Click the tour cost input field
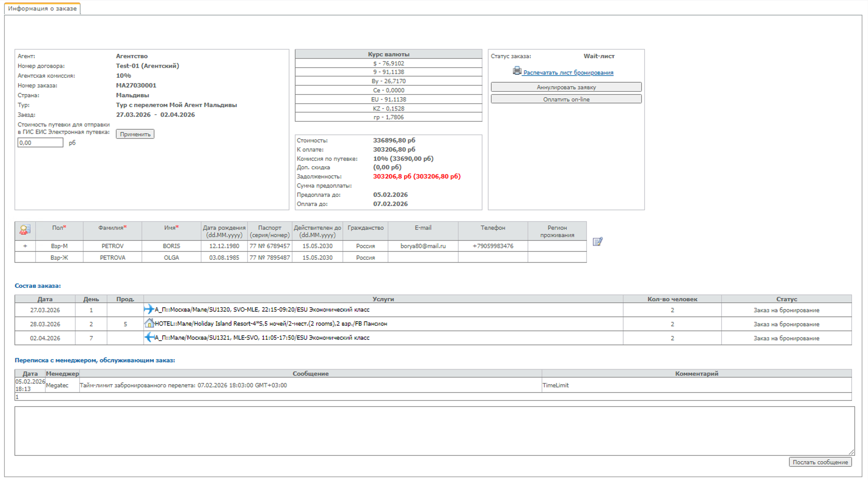 coord(40,143)
